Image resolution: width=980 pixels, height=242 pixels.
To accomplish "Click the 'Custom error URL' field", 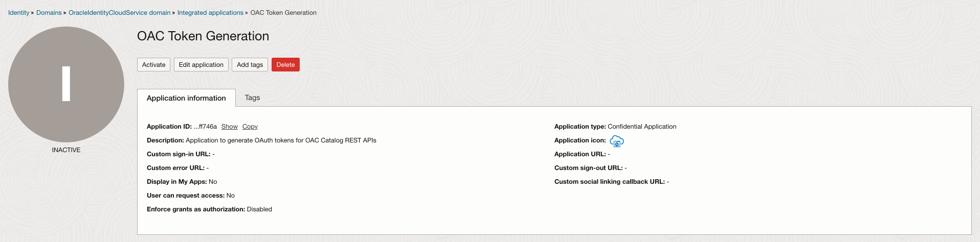I will (x=177, y=168).
